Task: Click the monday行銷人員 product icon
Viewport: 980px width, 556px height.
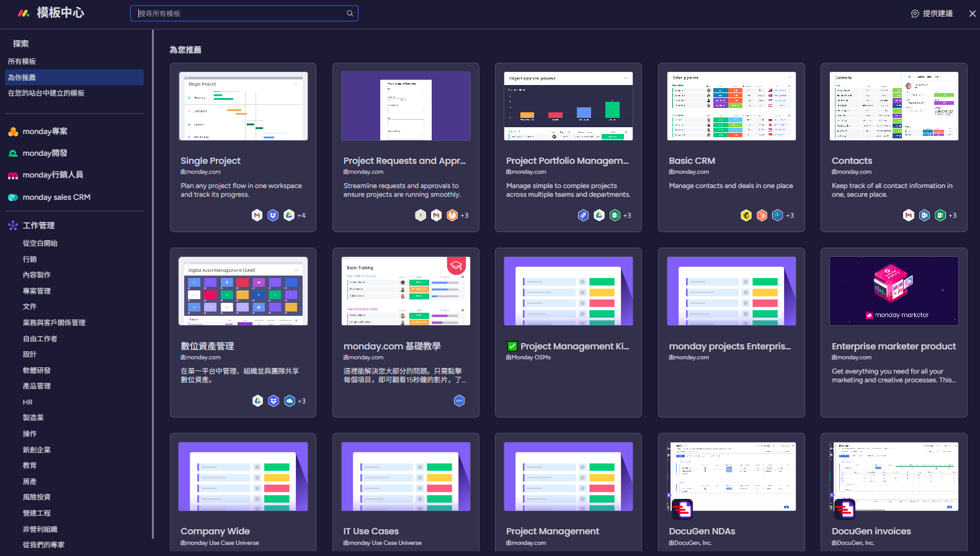Action: (x=13, y=175)
